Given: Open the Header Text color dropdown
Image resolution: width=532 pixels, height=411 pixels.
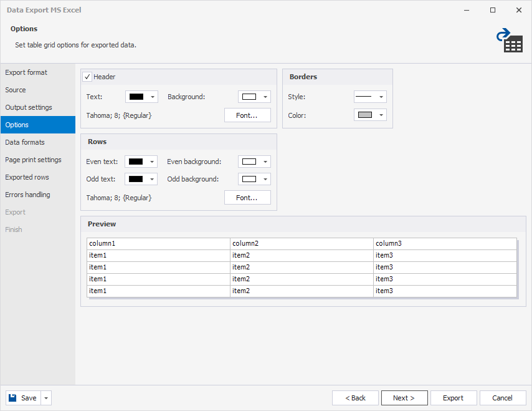Looking at the screenshot, I should pyautogui.click(x=151, y=97).
